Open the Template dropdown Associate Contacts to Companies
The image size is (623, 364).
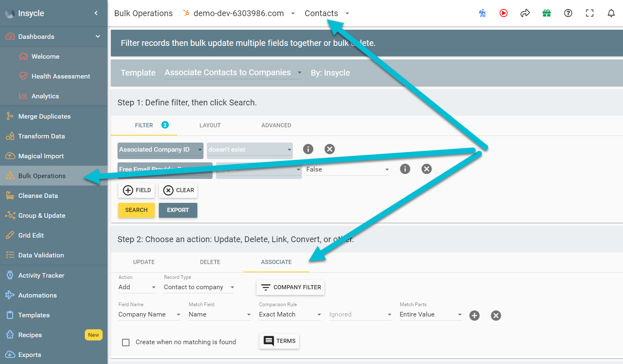[233, 73]
